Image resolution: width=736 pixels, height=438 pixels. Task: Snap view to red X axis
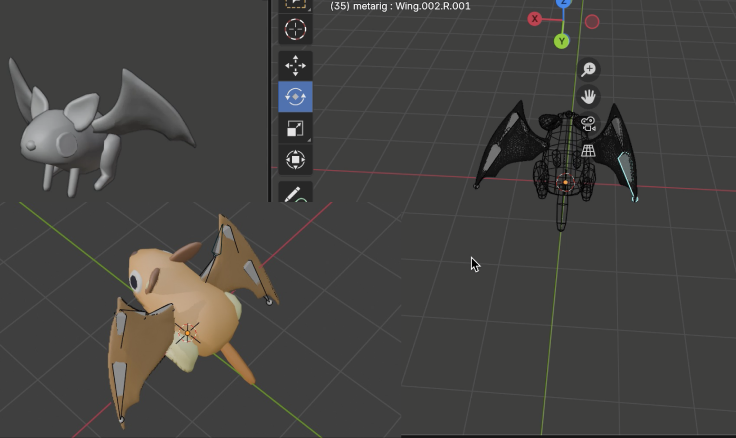534,19
